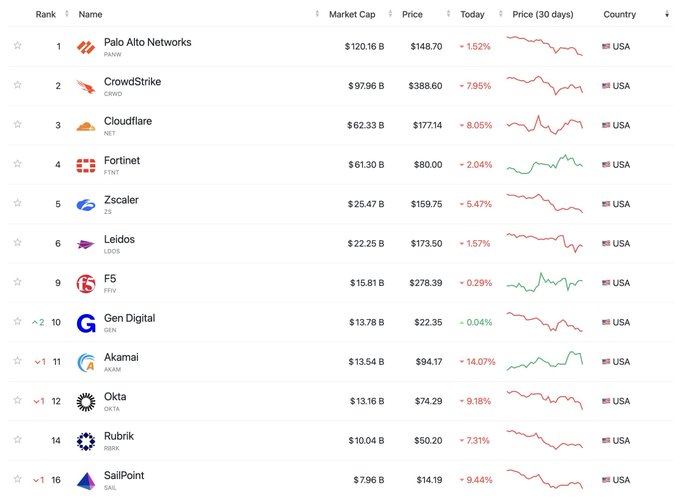Click the Gen Digital G logo
Screen dimensions: 680x498
pyautogui.click(x=85, y=323)
